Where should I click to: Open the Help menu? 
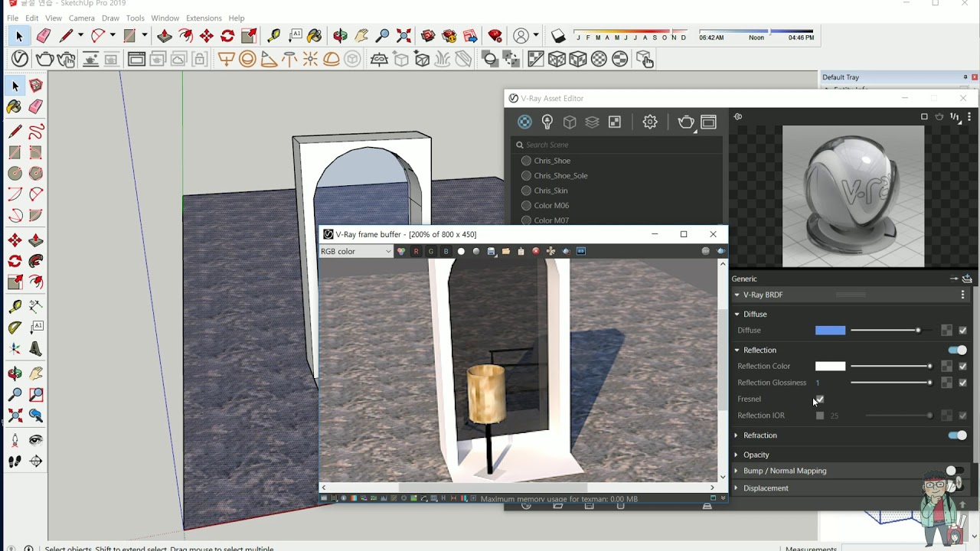(x=237, y=18)
